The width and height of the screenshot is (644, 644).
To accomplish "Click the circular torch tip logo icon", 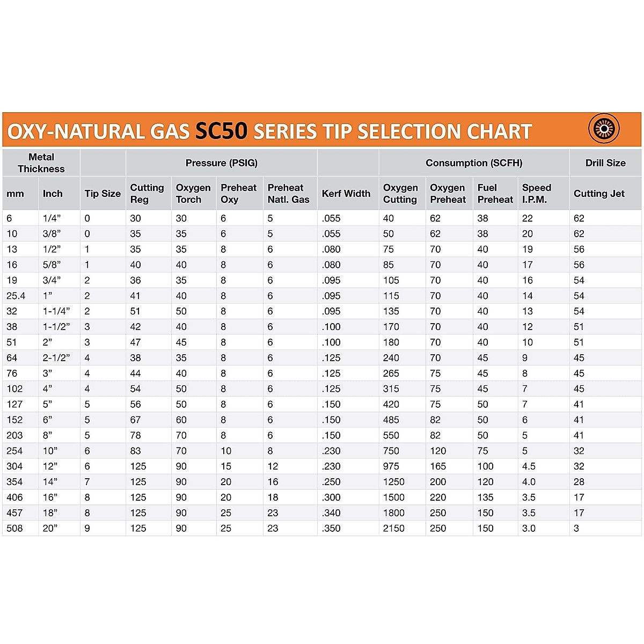I will tap(604, 129).
